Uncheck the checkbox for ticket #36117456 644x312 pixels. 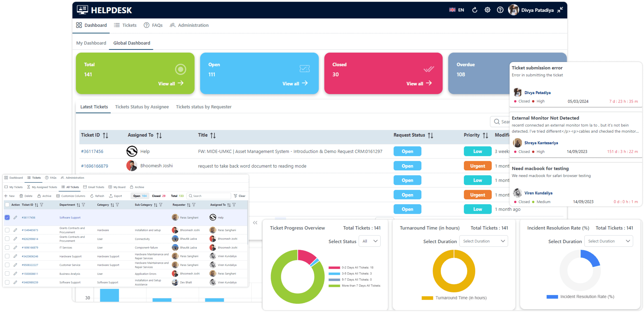[x=7, y=217]
